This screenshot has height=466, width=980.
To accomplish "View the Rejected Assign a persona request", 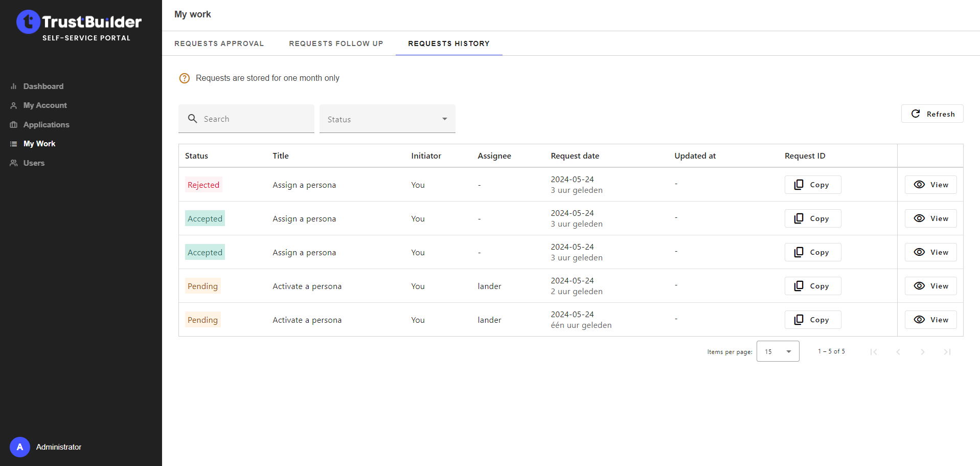I will coord(930,185).
